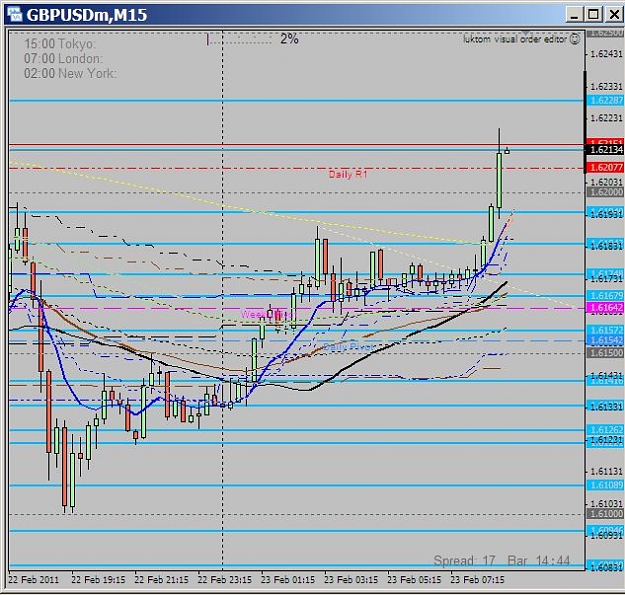This screenshot has height=595, width=625.
Task: Select the tall green breakout candle
Action: point(499,180)
